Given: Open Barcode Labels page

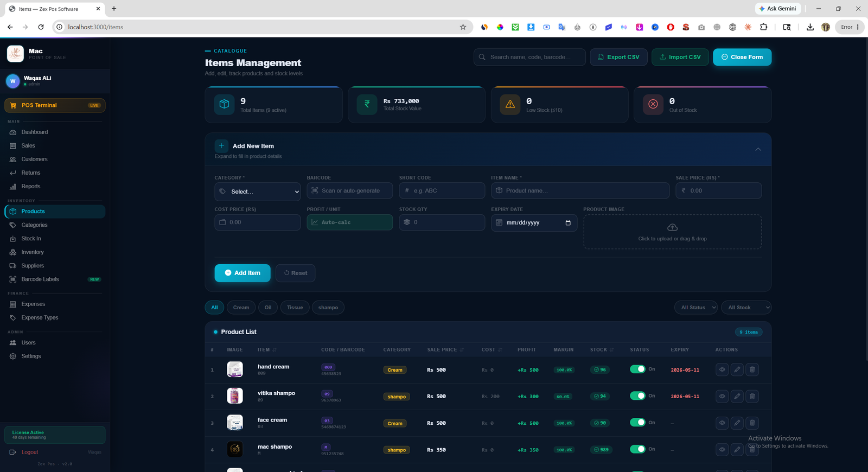Looking at the screenshot, I should pos(55,279).
